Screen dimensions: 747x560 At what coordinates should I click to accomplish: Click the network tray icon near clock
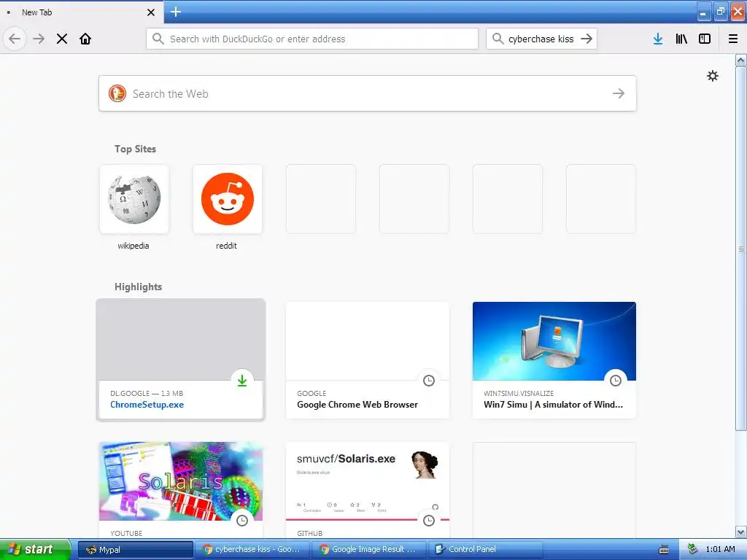click(x=692, y=549)
